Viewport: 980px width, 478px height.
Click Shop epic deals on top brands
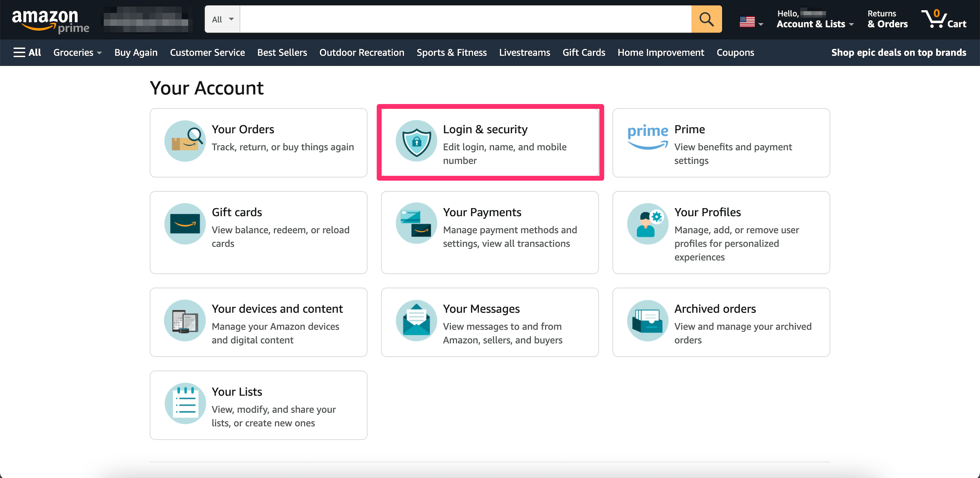point(898,53)
